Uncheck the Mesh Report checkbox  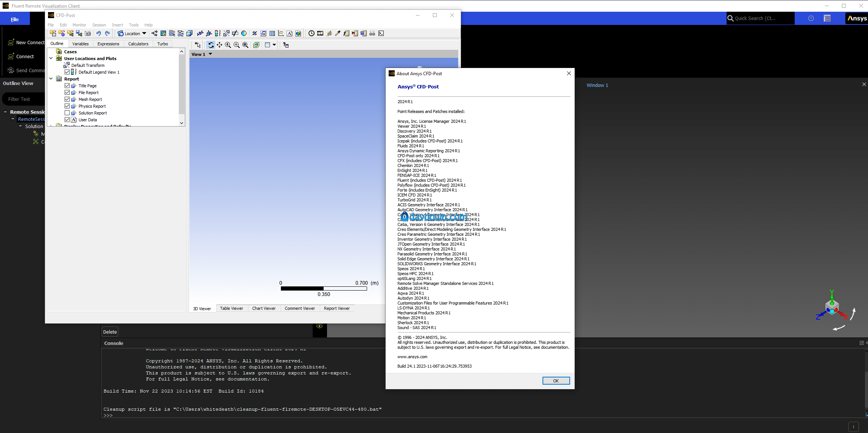tap(67, 99)
